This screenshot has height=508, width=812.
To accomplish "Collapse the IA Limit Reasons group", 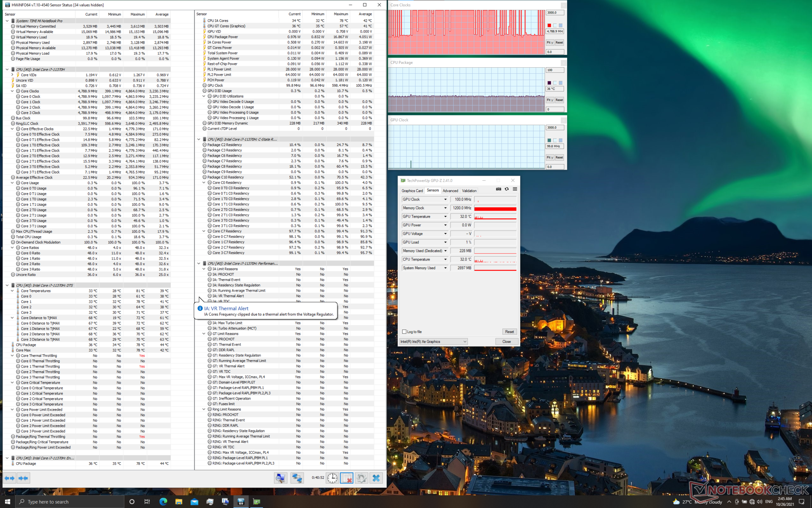I will 204,269.
